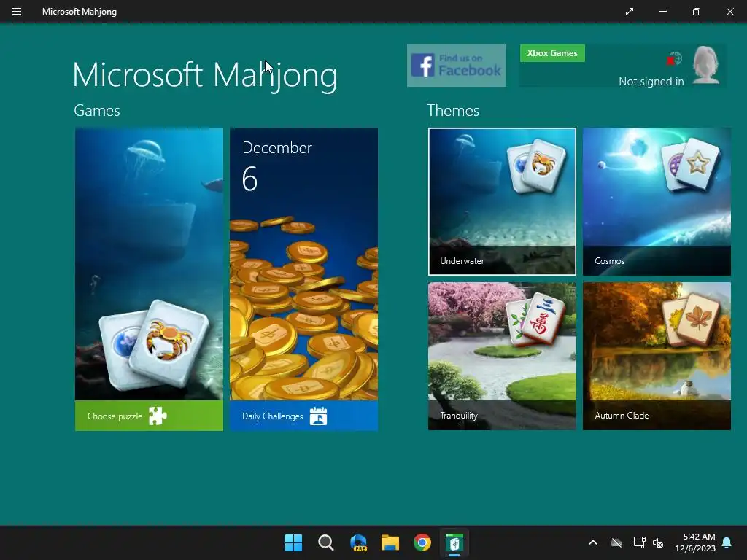
Task: Show hidden tray icons chevron
Action: (593, 542)
